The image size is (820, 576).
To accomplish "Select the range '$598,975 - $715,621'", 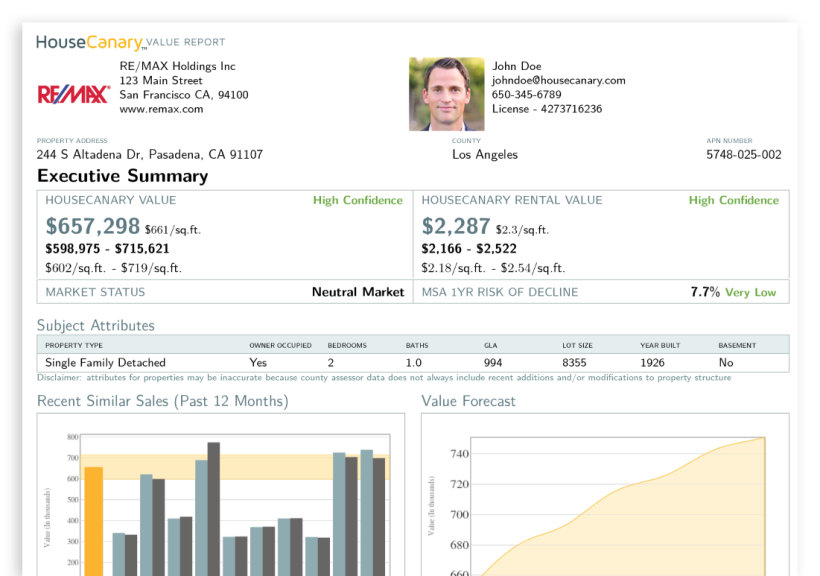I will pyautogui.click(x=107, y=249).
